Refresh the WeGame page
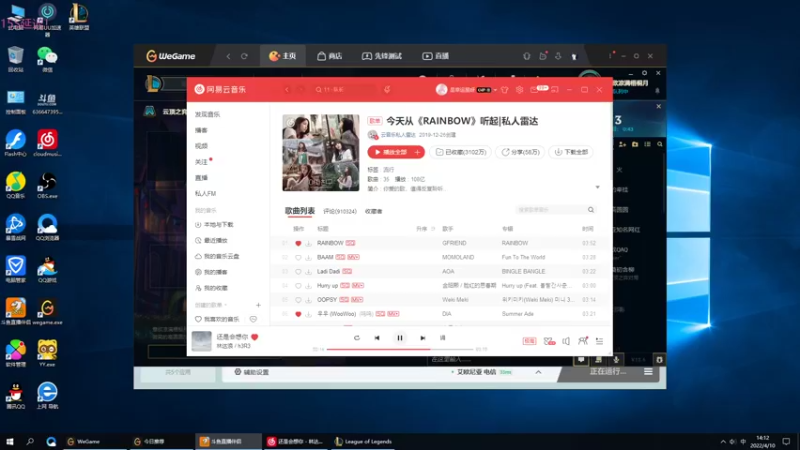This screenshot has height=450, width=800. click(244, 56)
